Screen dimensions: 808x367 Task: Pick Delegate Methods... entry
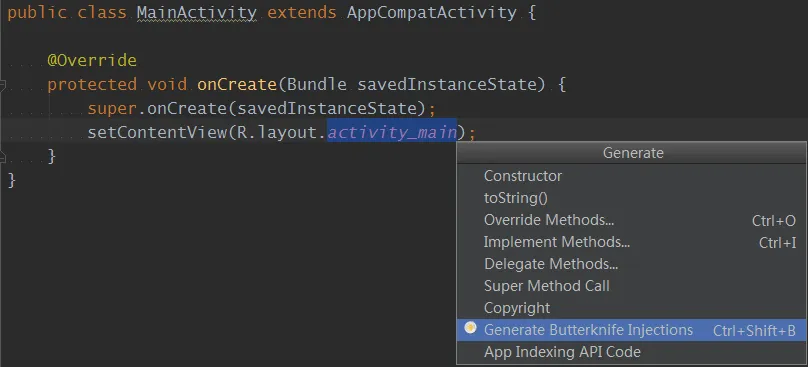(632, 264)
